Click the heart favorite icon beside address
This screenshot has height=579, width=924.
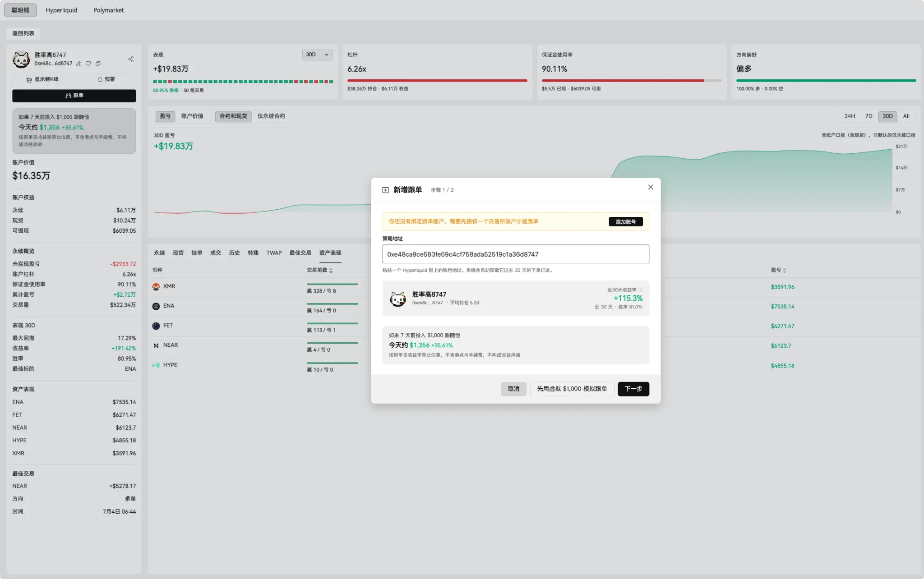pyautogui.click(x=88, y=64)
